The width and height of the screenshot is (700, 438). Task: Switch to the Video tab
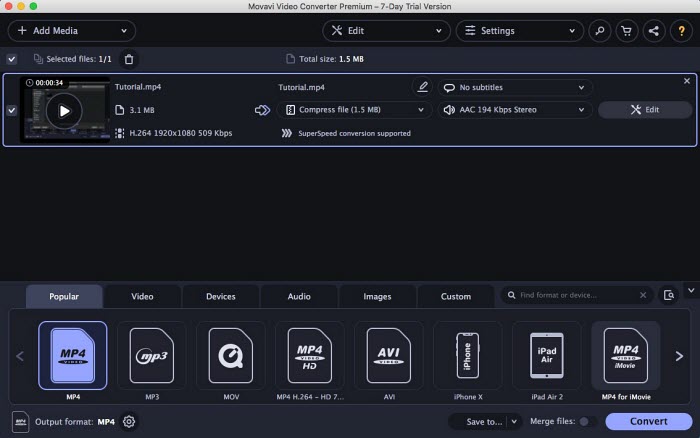pos(142,296)
